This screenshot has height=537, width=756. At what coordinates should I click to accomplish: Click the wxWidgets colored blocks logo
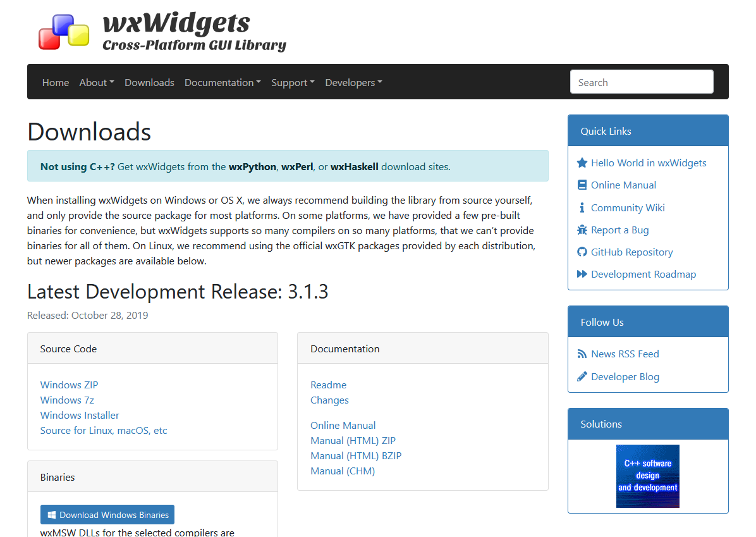coord(64,32)
